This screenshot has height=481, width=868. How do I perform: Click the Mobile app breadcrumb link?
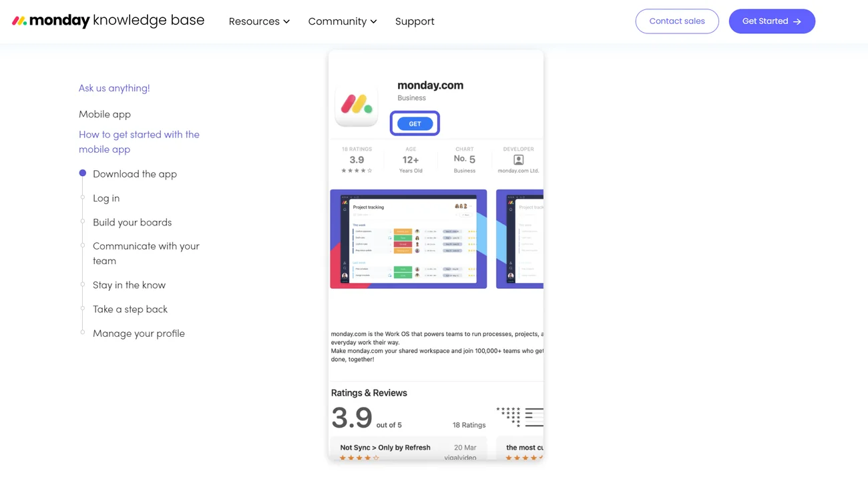click(x=105, y=114)
